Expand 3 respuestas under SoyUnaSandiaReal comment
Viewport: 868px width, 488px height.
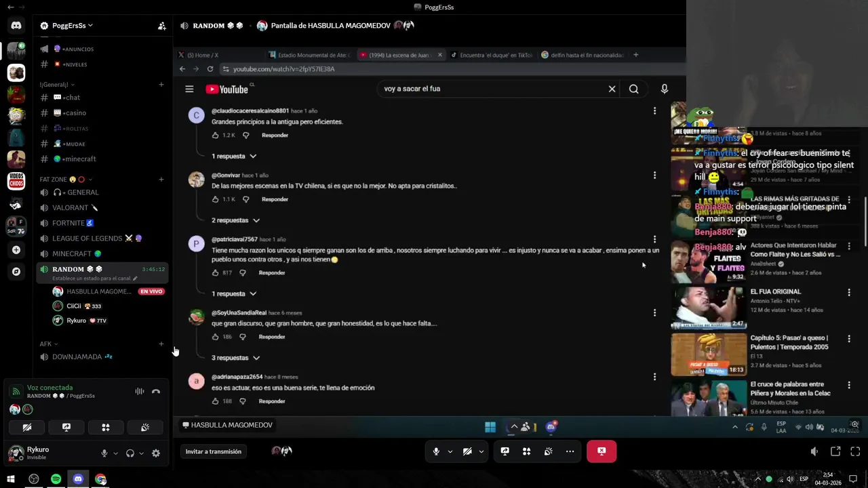pos(235,358)
